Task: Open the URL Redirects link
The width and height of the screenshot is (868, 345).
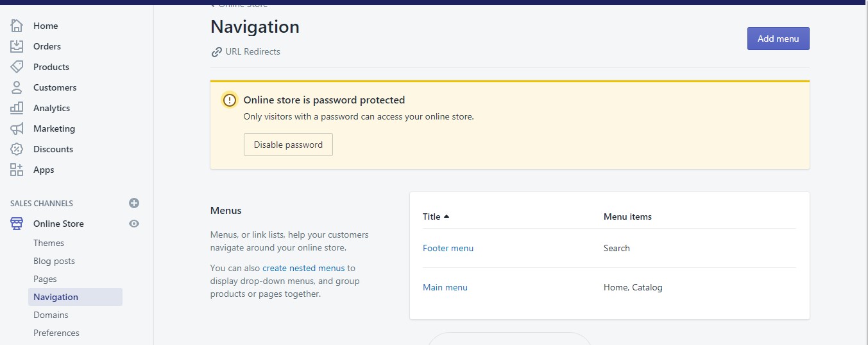Action: point(253,51)
